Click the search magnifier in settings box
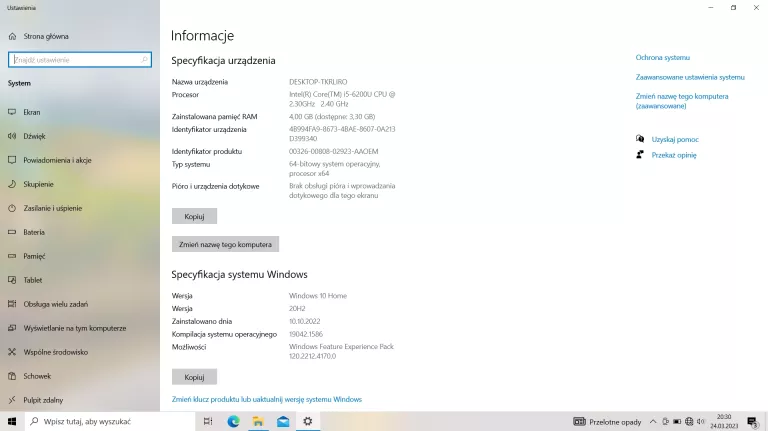The height and width of the screenshot is (431, 768). [x=144, y=60]
